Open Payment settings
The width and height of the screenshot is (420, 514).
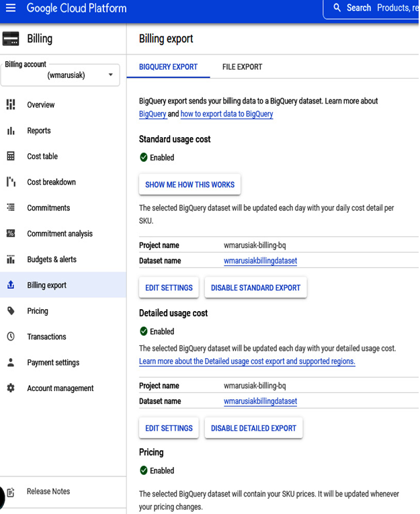(63, 362)
